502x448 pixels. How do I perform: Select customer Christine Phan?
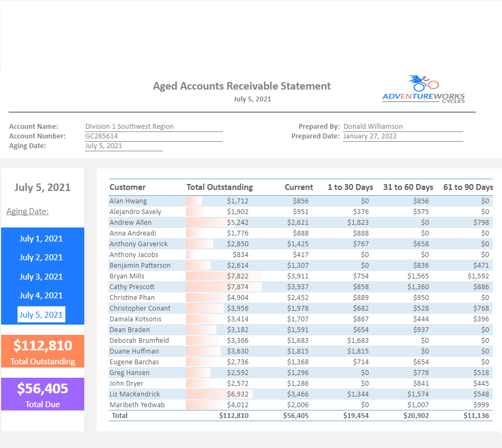tap(132, 297)
